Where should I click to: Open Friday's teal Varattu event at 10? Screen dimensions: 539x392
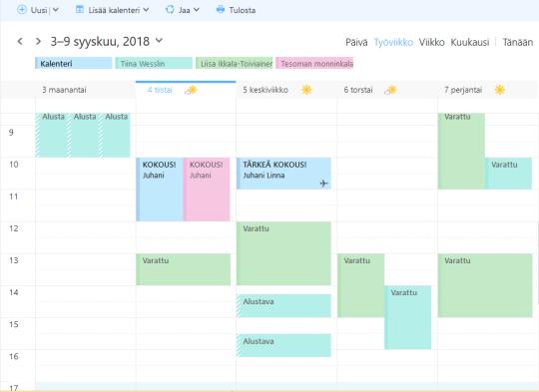pyautogui.click(x=508, y=174)
